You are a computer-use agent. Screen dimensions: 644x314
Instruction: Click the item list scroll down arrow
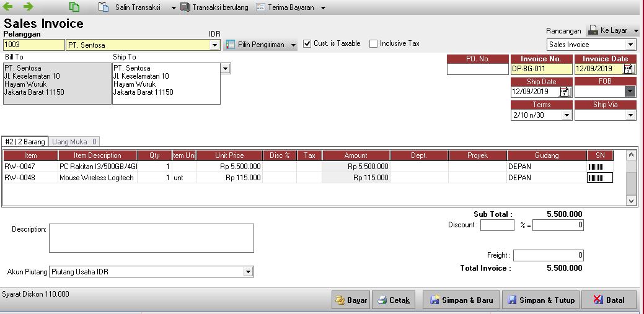[x=631, y=201]
